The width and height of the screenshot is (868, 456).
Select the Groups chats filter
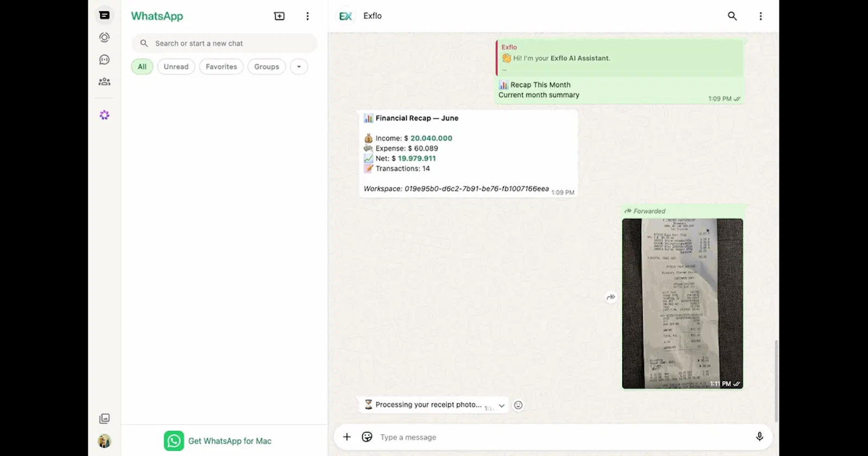click(267, 67)
